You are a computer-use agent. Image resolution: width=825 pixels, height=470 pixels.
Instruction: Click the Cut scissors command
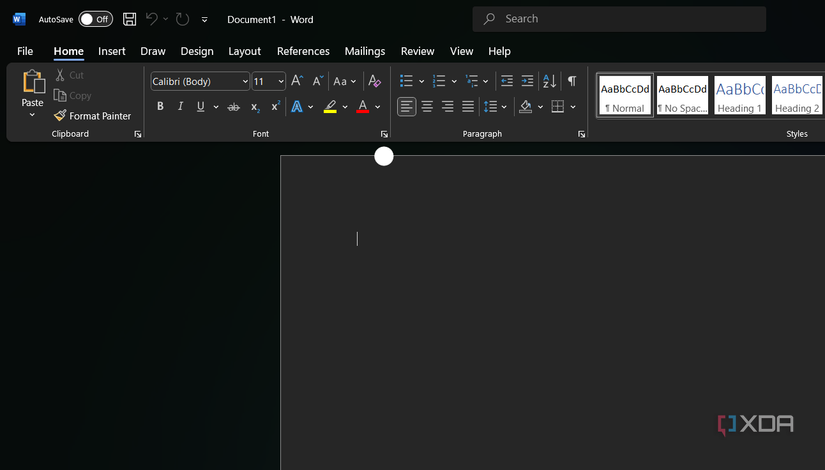pyautogui.click(x=70, y=75)
